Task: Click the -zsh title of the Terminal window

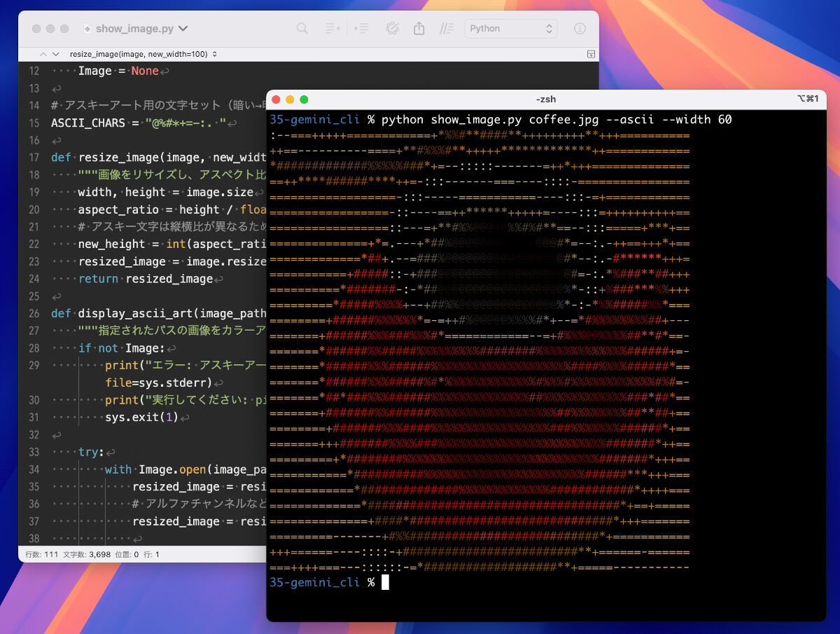Action: (546, 99)
